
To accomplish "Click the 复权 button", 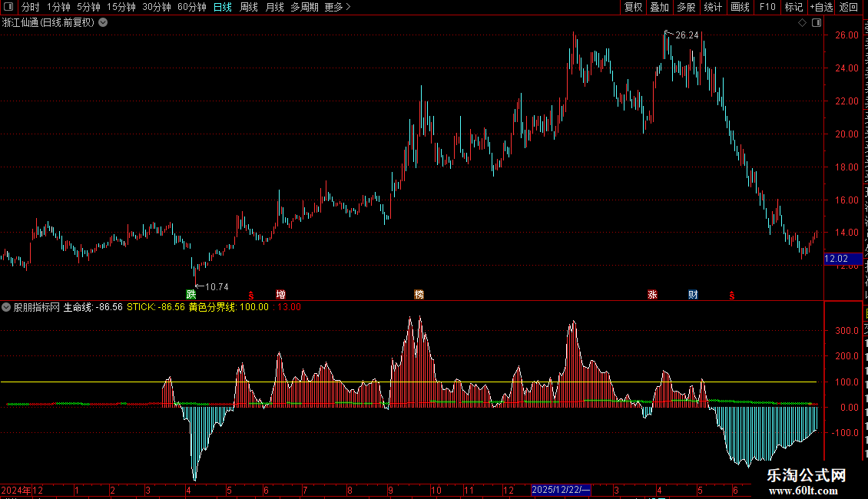I will click(633, 7).
